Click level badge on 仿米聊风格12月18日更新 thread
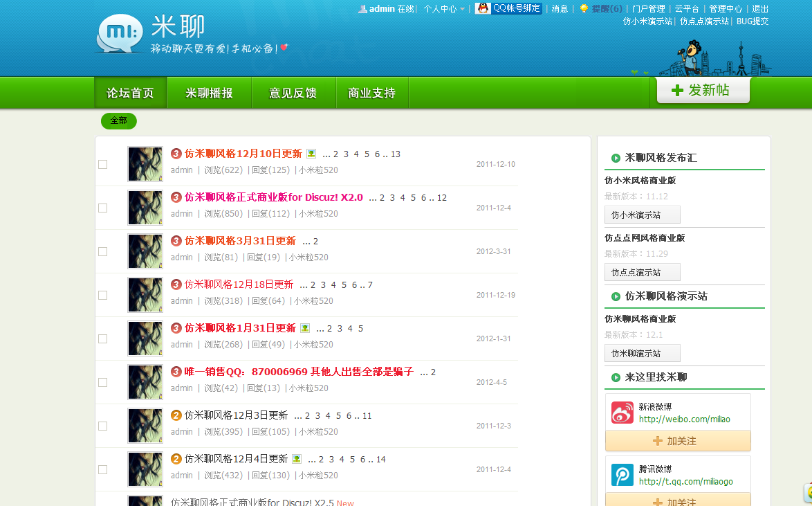This screenshot has width=812, height=506. (176, 284)
